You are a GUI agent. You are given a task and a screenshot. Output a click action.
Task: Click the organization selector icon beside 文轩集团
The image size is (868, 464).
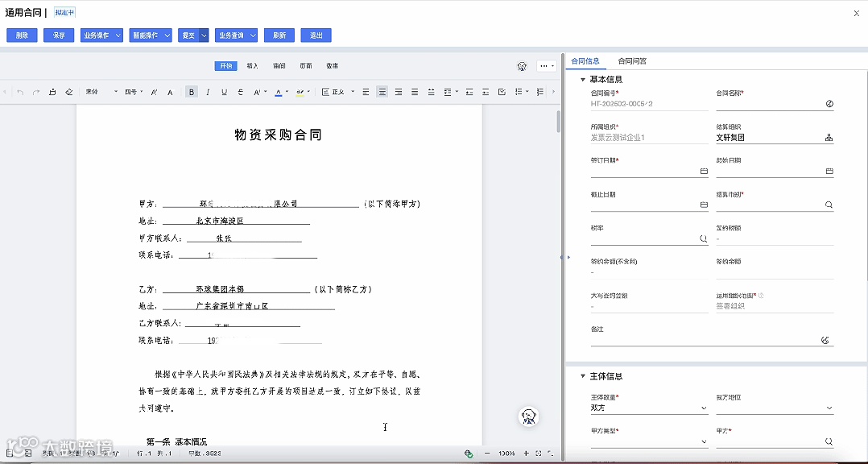pyautogui.click(x=829, y=137)
